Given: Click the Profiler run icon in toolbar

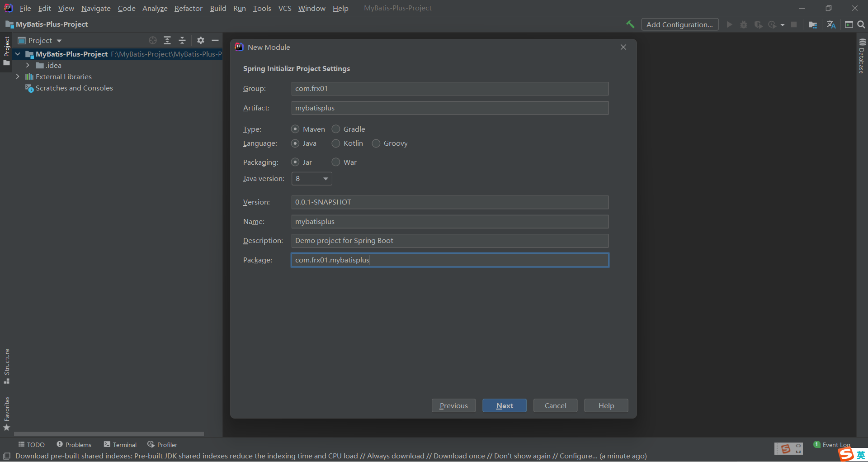Looking at the screenshot, I should (772, 24).
